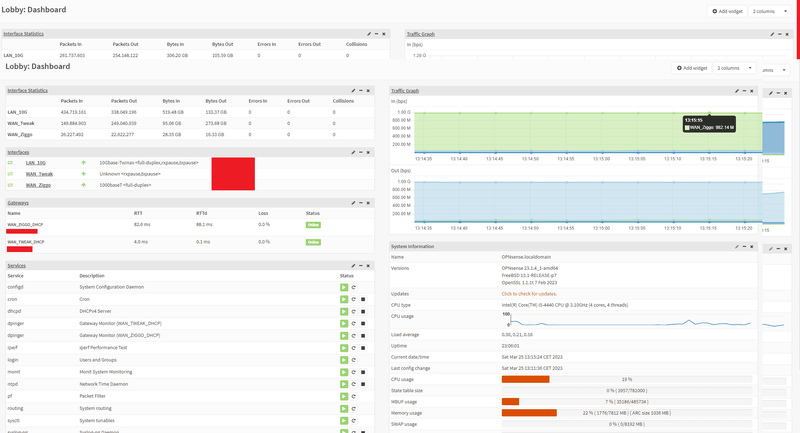Click the 'Click to check for updates' link

[x=529, y=294]
